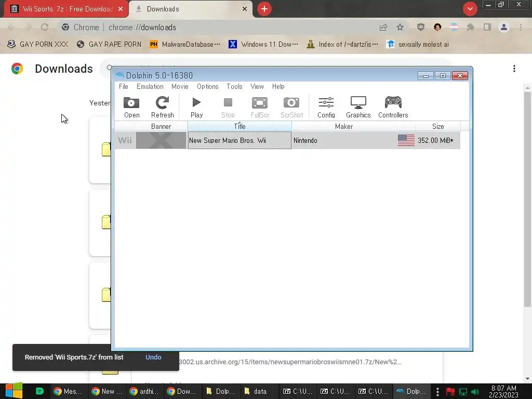The width and height of the screenshot is (532, 399).
Task: Open the Dolphin File menu
Action: (x=124, y=87)
